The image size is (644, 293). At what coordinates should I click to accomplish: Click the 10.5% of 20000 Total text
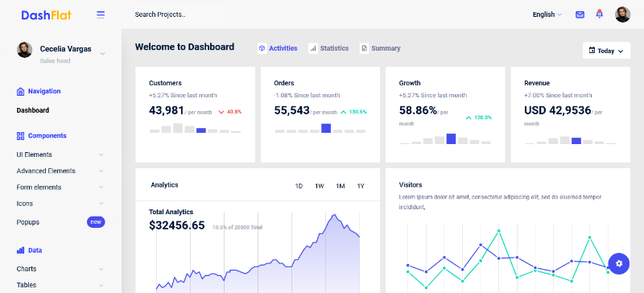[237, 227]
